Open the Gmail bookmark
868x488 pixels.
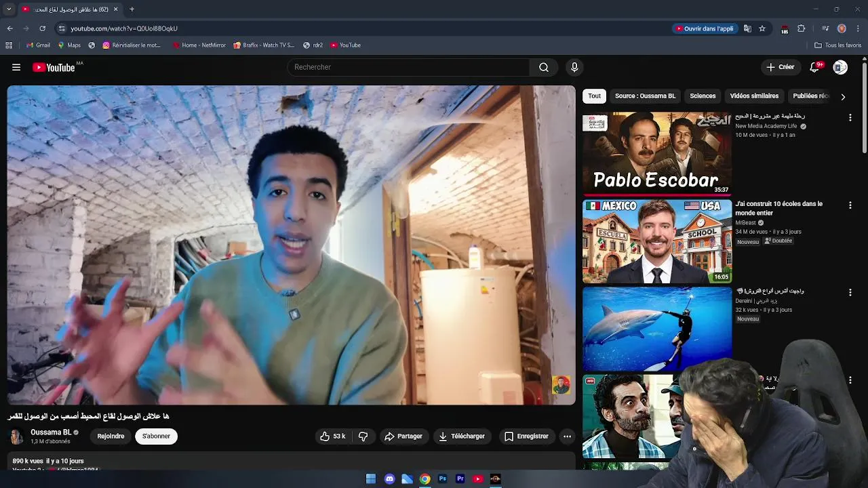click(x=38, y=45)
